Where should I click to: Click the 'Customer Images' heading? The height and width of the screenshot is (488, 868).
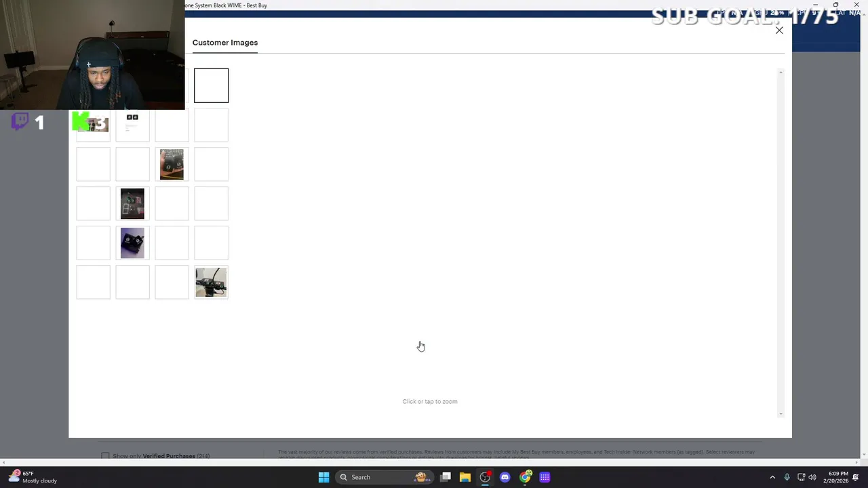[x=225, y=43]
